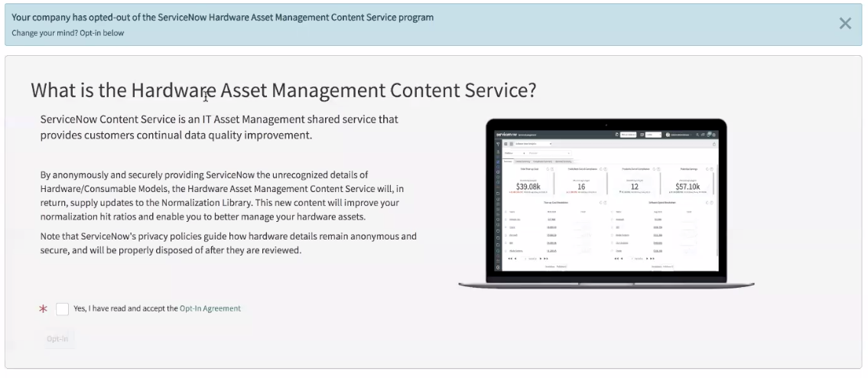The width and height of the screenshot is (868, 378).
Task: Dismiss the opted-out notification banner
Action: tap(845, 23)
